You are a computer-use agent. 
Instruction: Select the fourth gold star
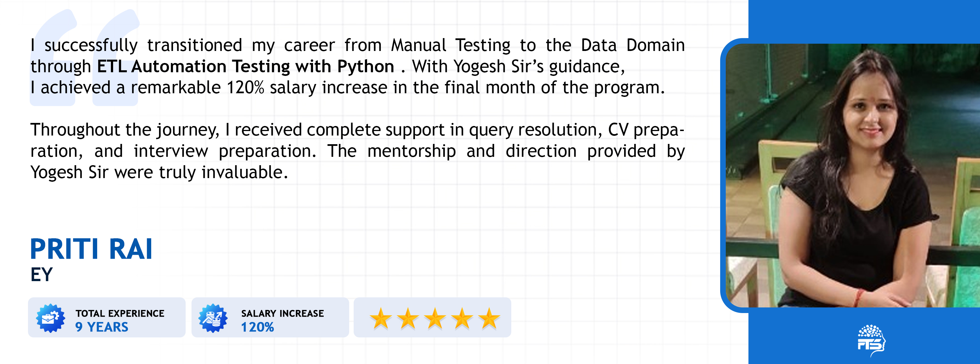462,318
